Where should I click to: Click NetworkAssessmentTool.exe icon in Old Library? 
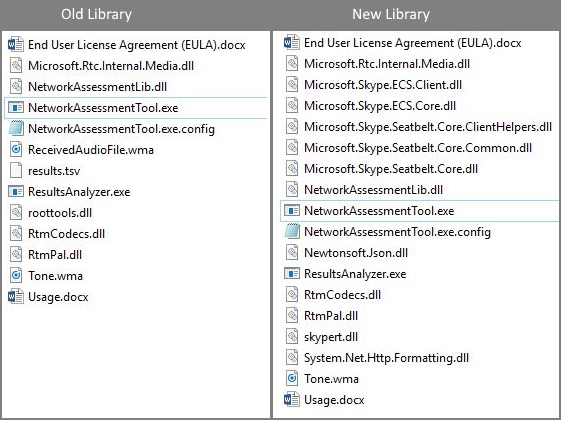pos(16,108)
